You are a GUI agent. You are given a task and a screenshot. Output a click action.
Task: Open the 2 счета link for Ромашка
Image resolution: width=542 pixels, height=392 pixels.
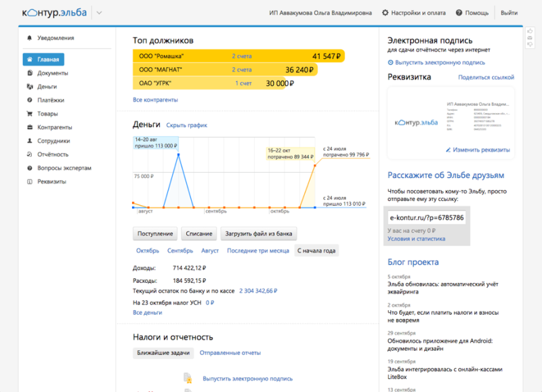click(242, 56)
